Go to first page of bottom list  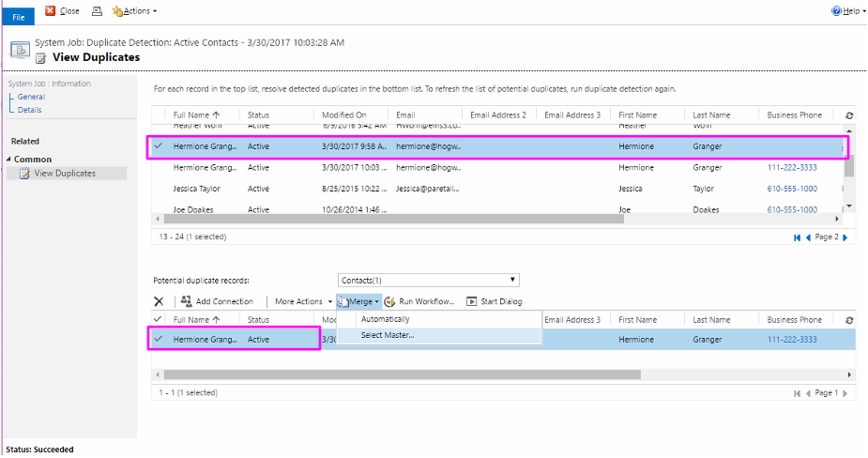click(797, 393)
